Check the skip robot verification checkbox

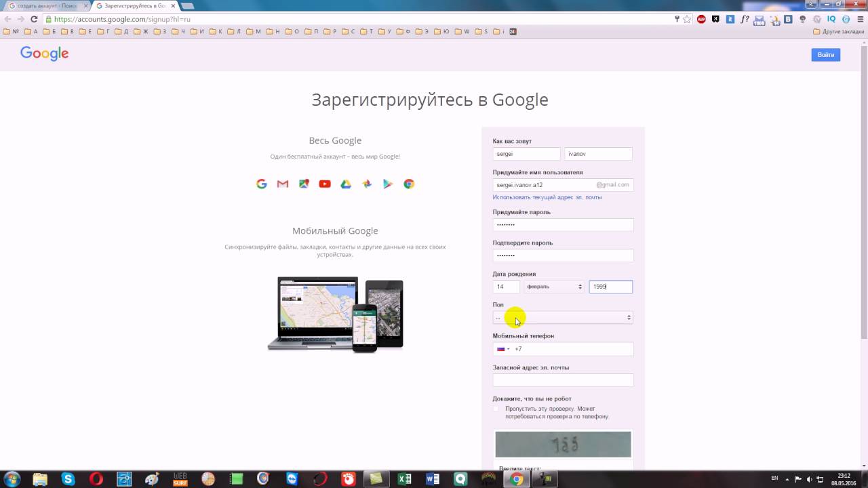pyautogui.click(x=496, y=409)
